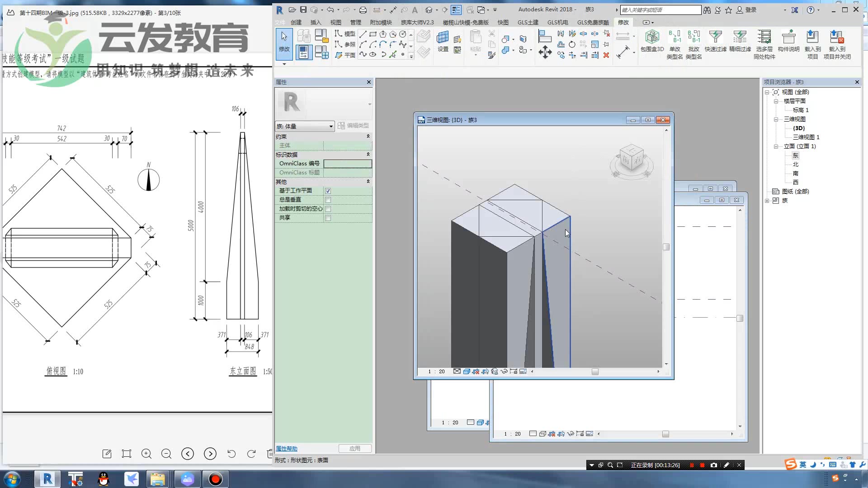
Task: Switch to the 视图 ribbon tab
Action: pos(335,22)
